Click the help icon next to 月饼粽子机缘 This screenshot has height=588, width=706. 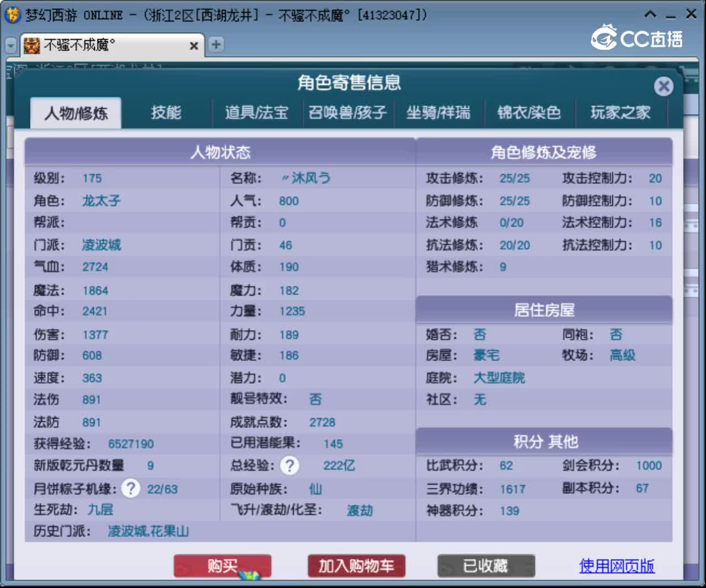pyautogui.click(x=131, y=488)
